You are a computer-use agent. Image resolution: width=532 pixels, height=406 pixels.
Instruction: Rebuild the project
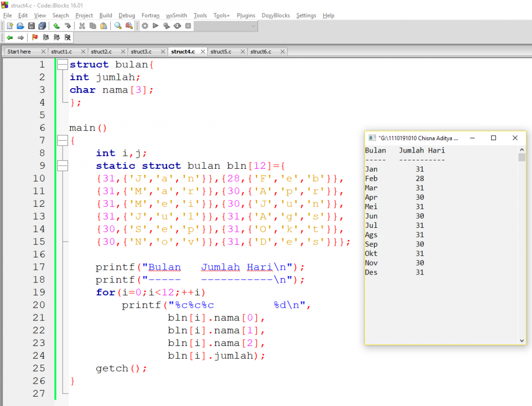[x=177, y=26]
